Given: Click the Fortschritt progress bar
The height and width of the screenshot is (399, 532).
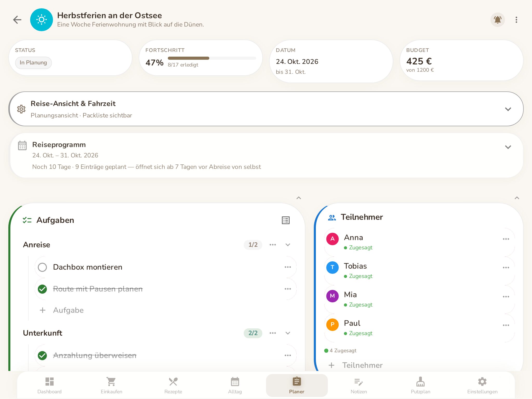Looking at the screenshot, I should click(x=212, y=58).
